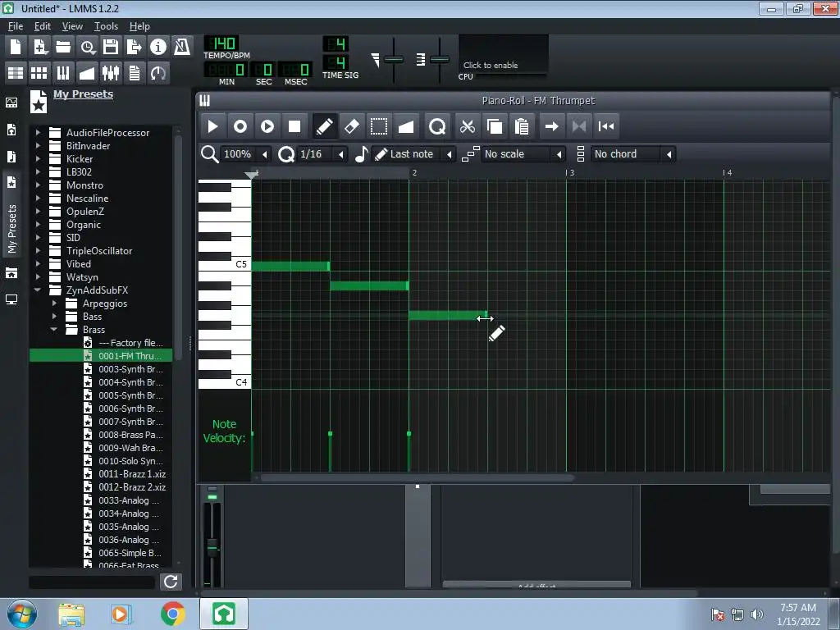The height and width of the screenshot is (630, 840).
Task: Open the File menu
Action: (x=16, y=26)
